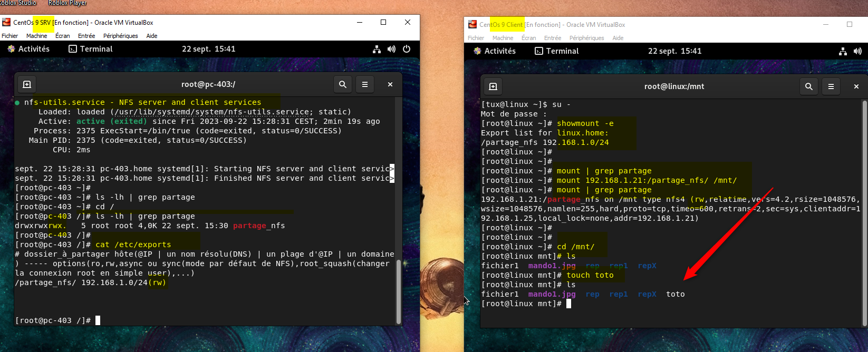Click volume icon in SRV GNOME top bar

pyautogui.click(x=391, y=49)
